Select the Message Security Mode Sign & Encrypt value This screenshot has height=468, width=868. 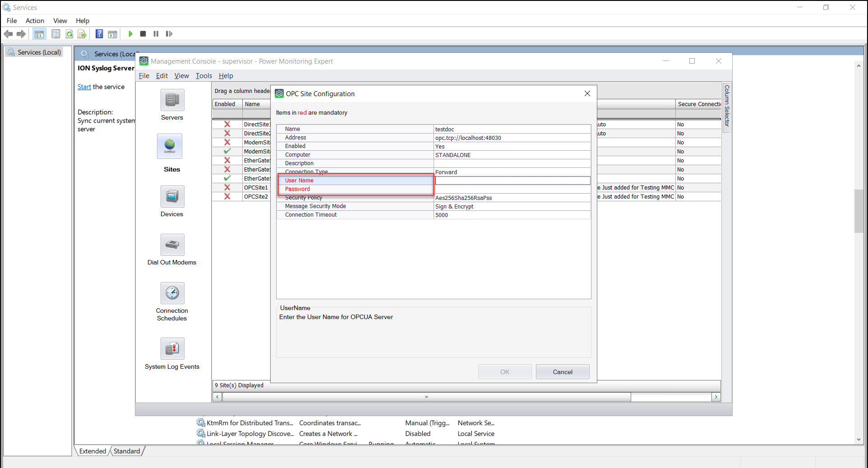point(512,206)
